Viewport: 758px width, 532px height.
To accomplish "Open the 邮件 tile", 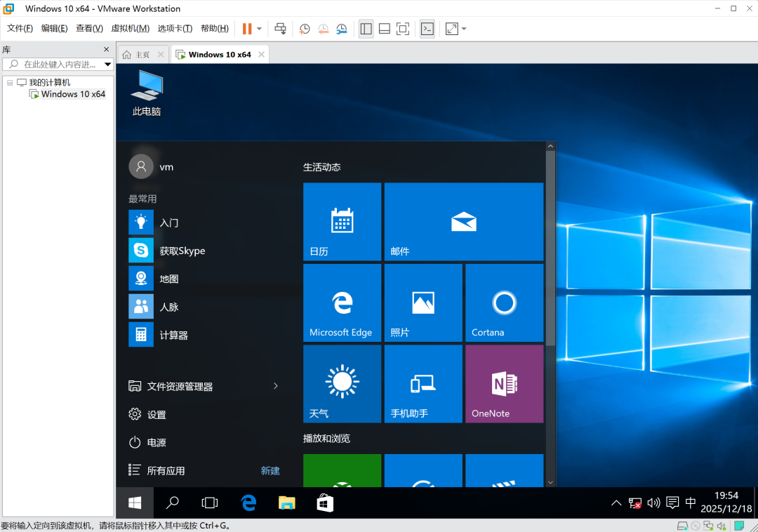I will click(x=464, y=222).
